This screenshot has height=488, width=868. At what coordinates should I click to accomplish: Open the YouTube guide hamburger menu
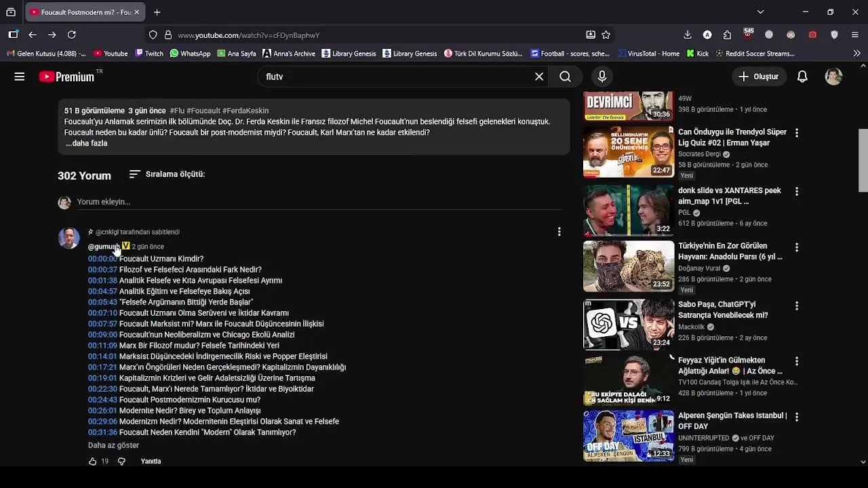19,77
